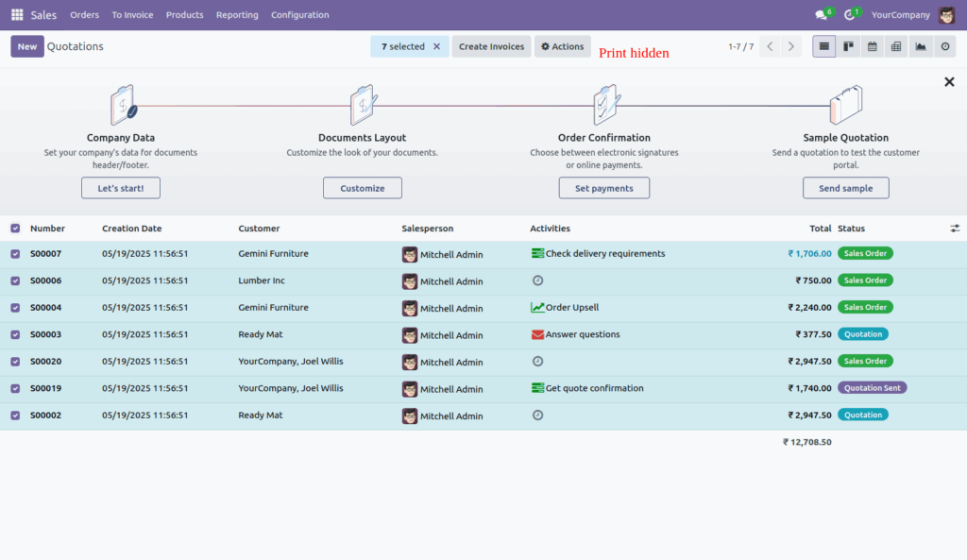This screenshot has width=967, height=560.
Task: Switch to Activity view
Action: tap(944, 45)
